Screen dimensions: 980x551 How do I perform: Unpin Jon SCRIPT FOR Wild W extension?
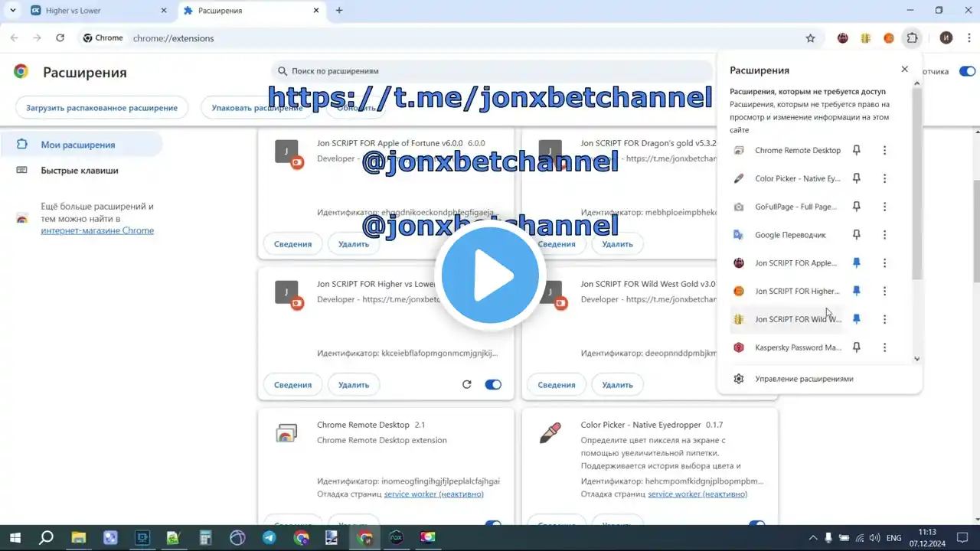[857, 319]
